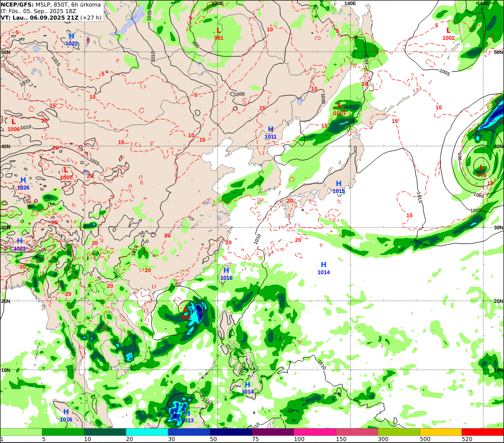The width and height of the screenshot is (504, 443).
Task: Click the 'IT: Fös.. 05. Sep.. 2025 18Z' line
Action: (x=38, y=11)
